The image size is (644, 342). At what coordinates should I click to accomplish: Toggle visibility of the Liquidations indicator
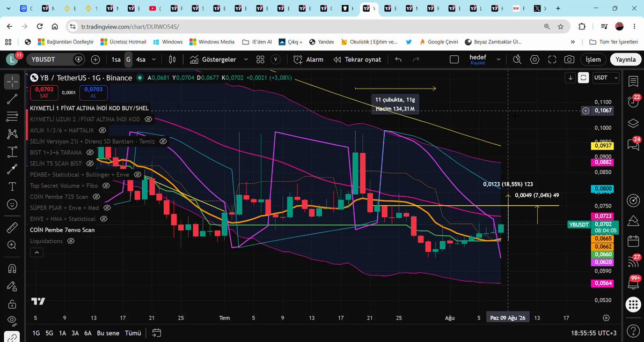tap(71, 241)
